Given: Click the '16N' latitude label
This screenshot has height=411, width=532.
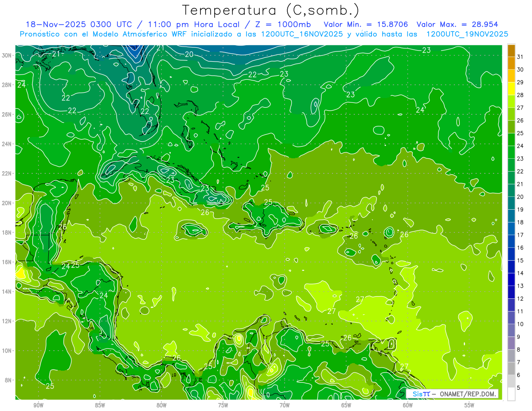Looking at the screenshot, I should point(6,262).
